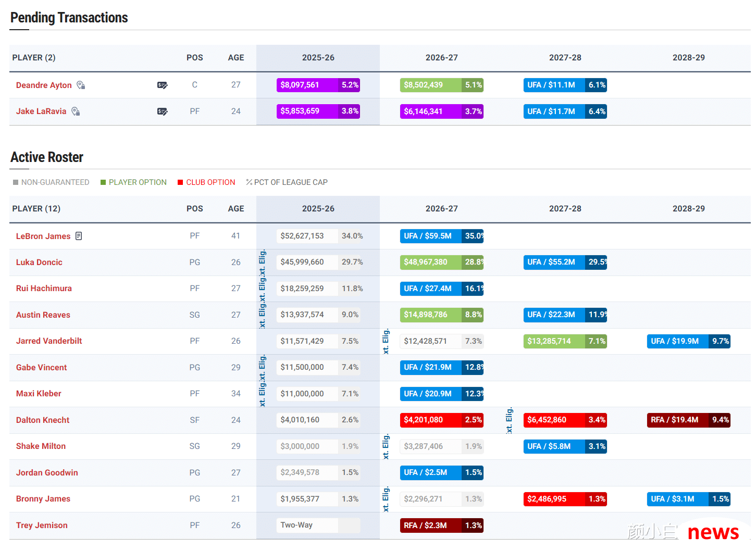Viewport: 756px width, 551px height.
Task: Go to Maxi Kleber's profile
Action: point(39,393)
